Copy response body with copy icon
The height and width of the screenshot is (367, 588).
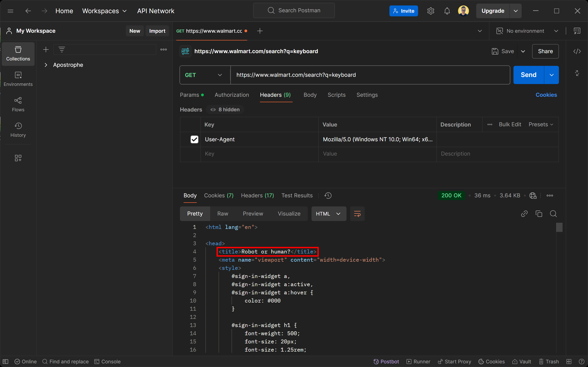[539, 214]
